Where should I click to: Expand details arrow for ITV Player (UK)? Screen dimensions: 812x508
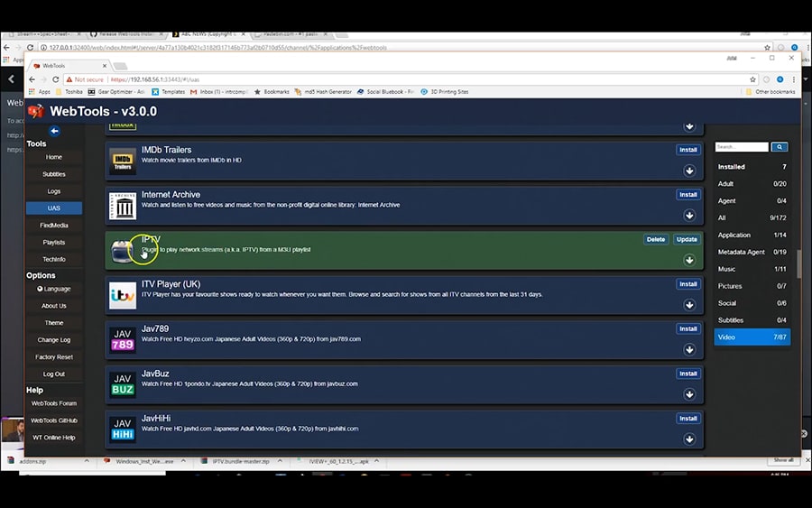click(x=689, y=304)
